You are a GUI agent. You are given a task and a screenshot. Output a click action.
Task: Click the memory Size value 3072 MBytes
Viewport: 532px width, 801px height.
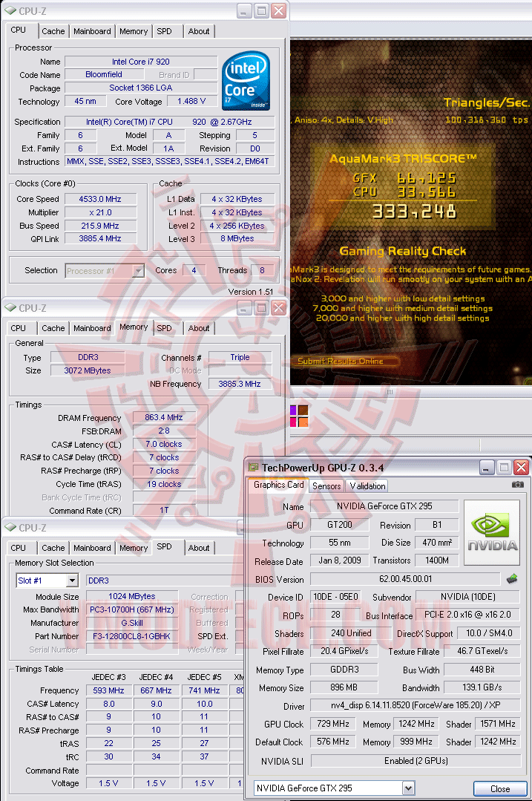88,370
